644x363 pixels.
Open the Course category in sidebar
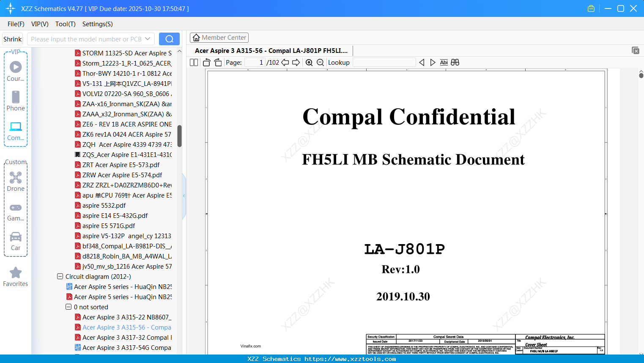pos(16,71)
